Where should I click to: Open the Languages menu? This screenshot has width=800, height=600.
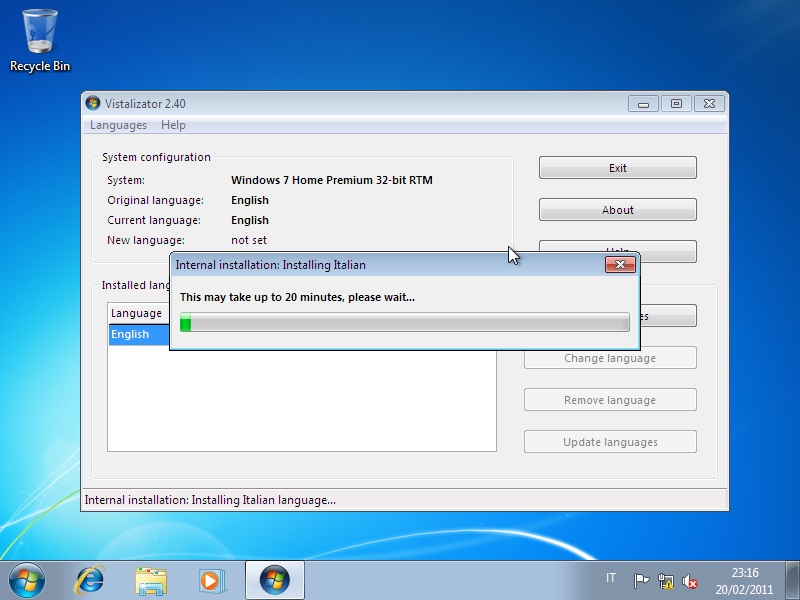(118, 125)
